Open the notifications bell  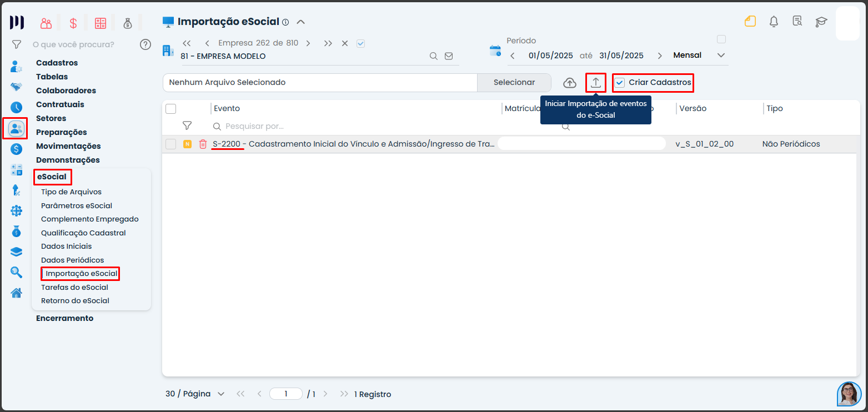pos(774,22)
